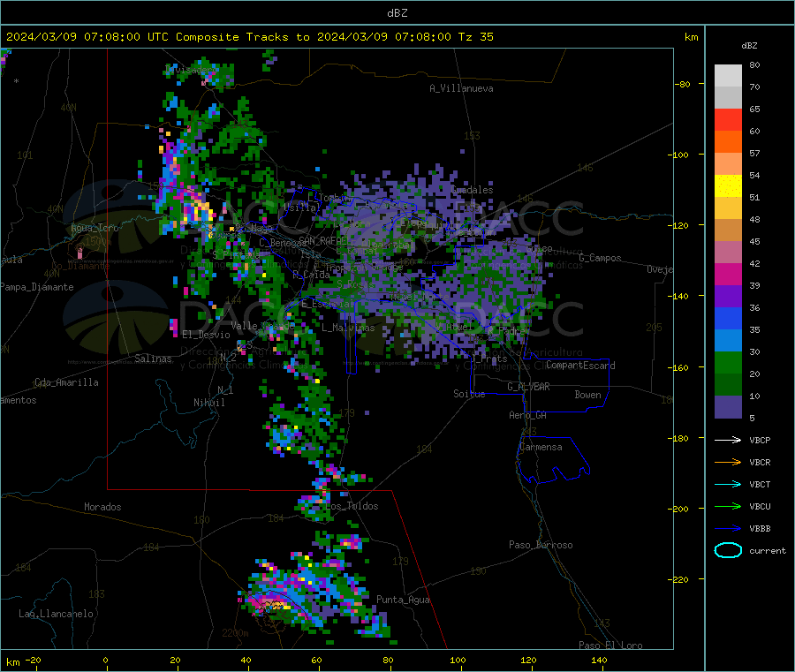795x672 pixels.
Task: Click the white VBCP arrow in legend
Action: pyautogui.click(x=728, y=440)
